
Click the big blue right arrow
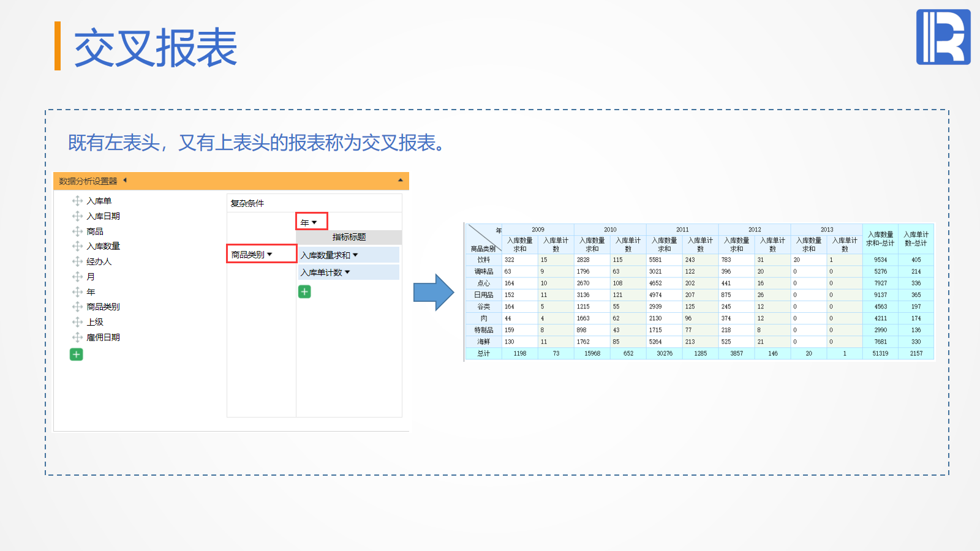tap(433, 293)
